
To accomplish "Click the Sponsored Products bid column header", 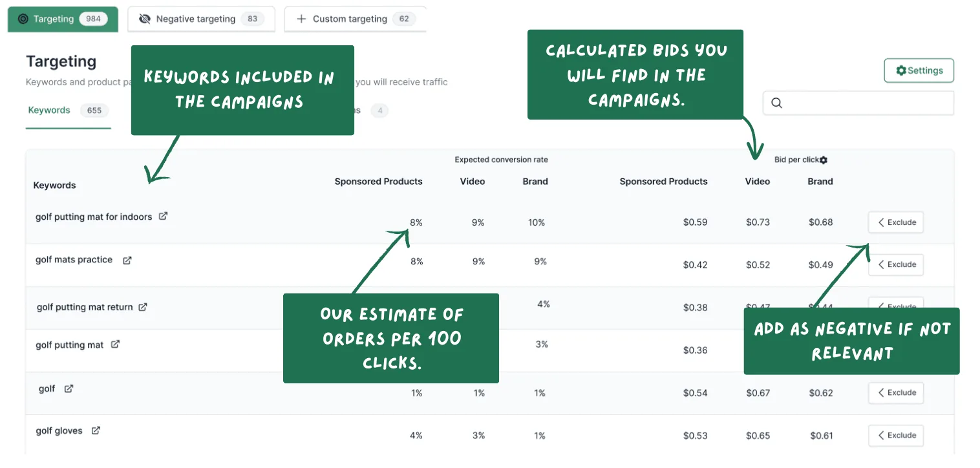I will [663, 182].
